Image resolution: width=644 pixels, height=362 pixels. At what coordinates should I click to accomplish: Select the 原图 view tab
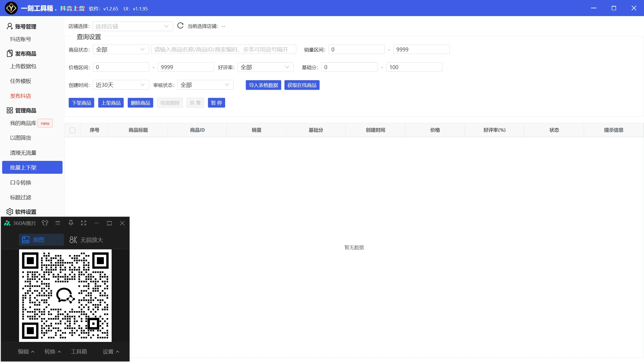click(41, 240)
